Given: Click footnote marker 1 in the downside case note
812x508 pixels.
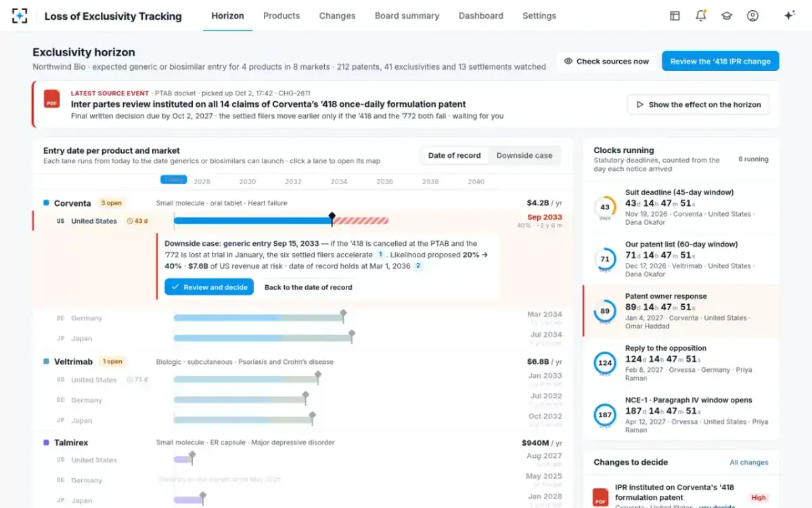Looking at the screenshot, I should [x=380, y=255].
